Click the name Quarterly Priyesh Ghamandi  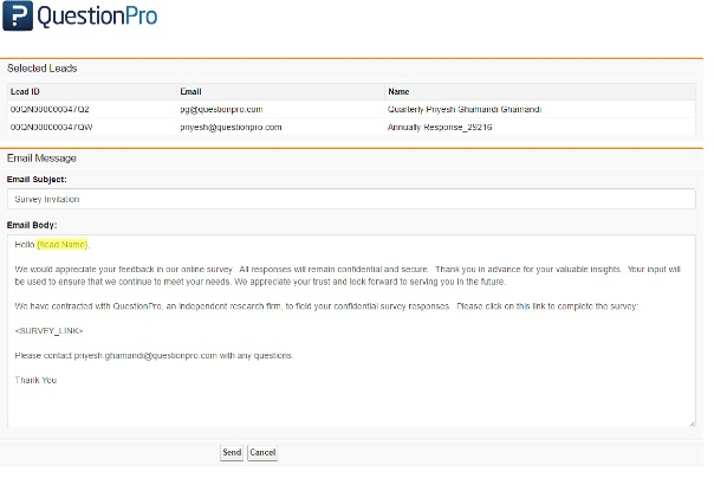[464, 109]
